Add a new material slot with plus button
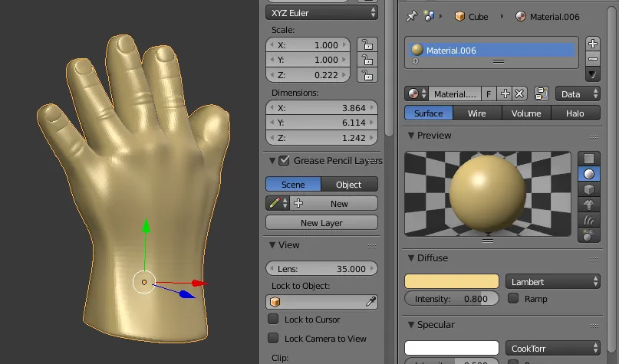The height and width of the screenshot is (364, 619). pos(592,44)
